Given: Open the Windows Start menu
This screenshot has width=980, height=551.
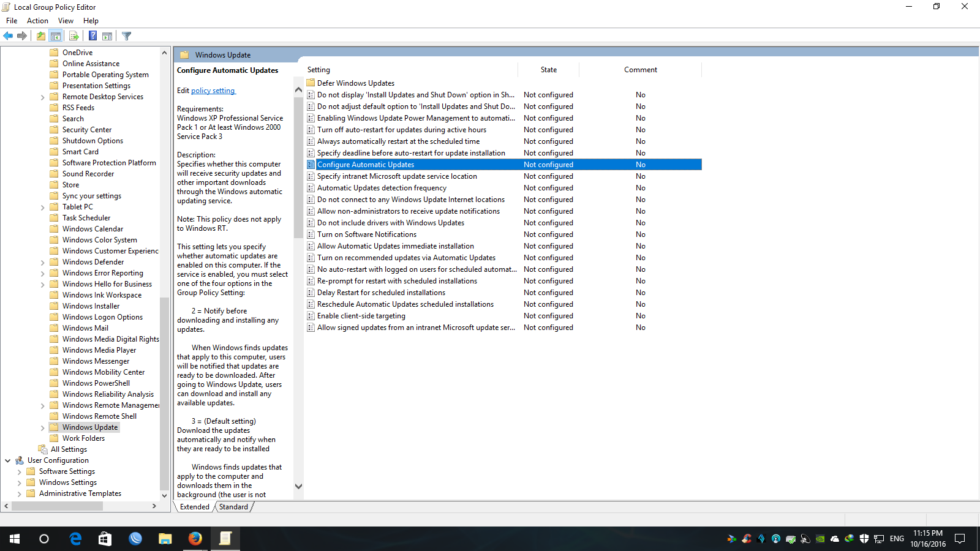Looking at the screenshot, I should tap(15, 539).
